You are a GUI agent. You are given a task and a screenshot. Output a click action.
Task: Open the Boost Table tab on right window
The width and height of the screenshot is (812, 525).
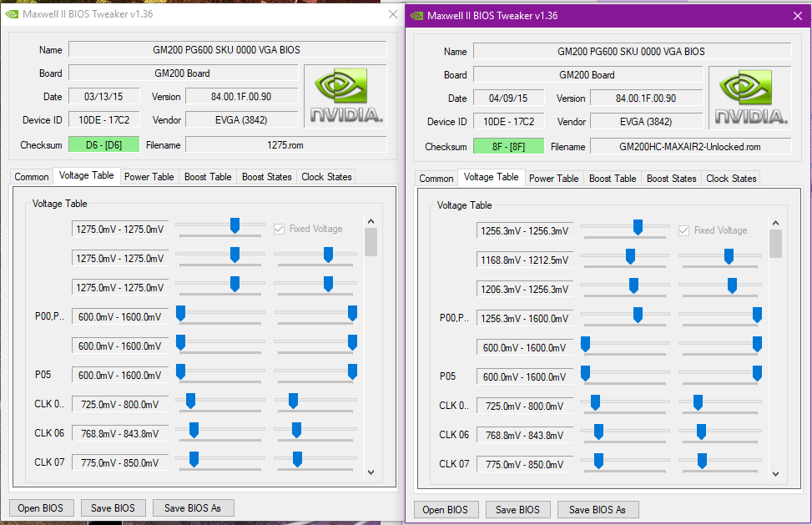612,177
